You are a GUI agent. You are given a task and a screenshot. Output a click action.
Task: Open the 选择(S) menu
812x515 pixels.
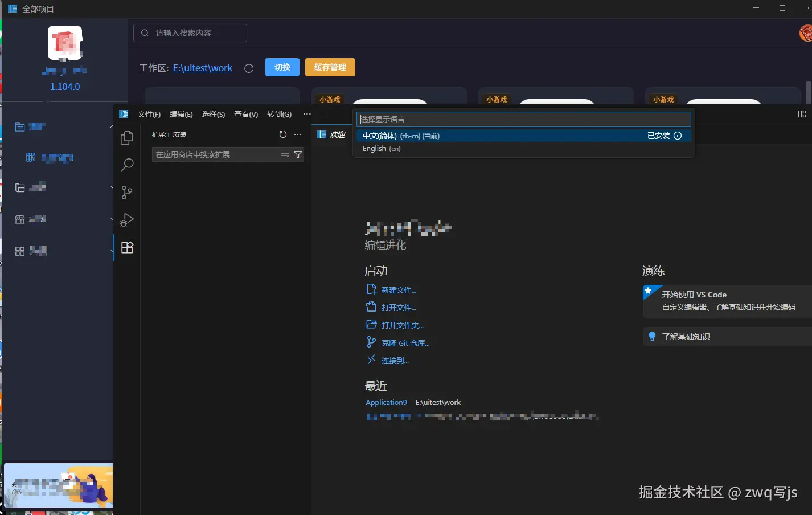click(213, 114)
